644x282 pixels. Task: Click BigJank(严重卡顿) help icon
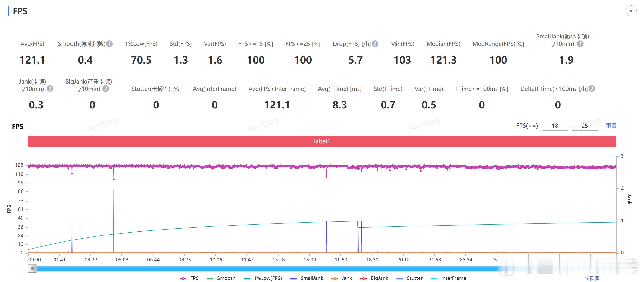(x=106, y=89)
